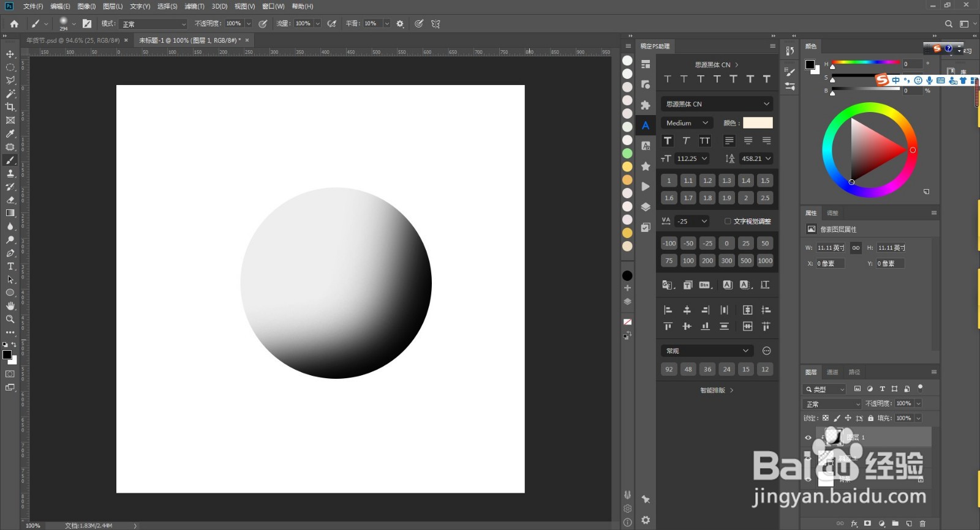Open the 不透明度 dropdown in options bar
The height and width of the screenshot is (530, 980).
249,24
